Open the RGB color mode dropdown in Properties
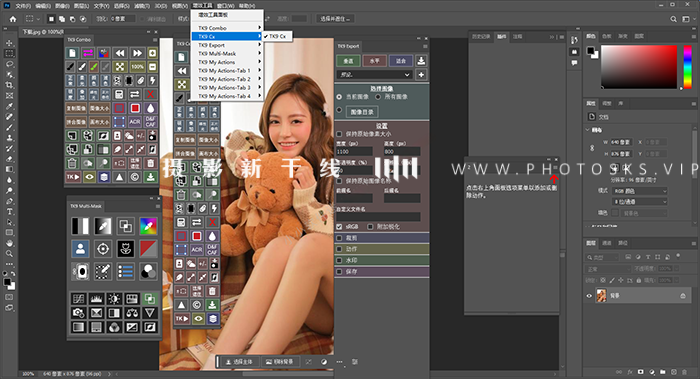 [x=640, y=191]
